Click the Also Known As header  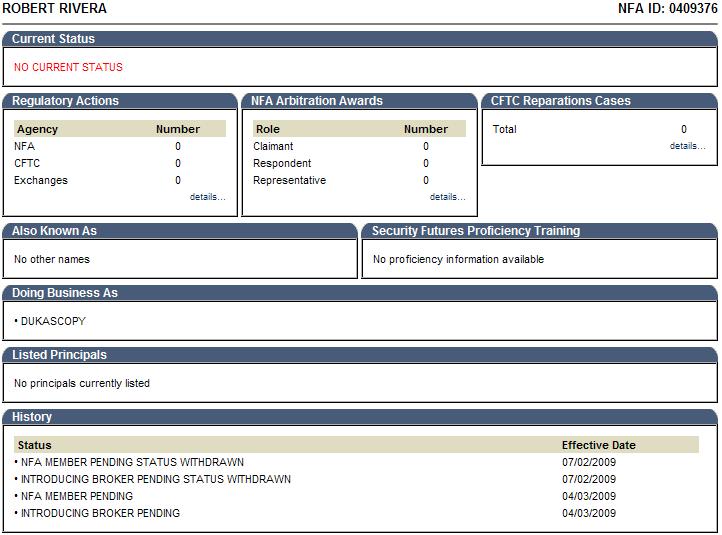coord(54,231)
